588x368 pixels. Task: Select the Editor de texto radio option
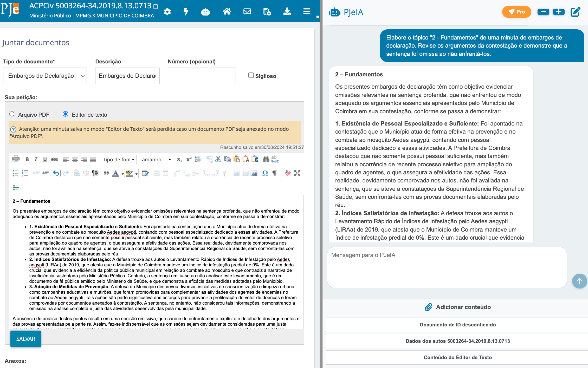coord(65,114)
